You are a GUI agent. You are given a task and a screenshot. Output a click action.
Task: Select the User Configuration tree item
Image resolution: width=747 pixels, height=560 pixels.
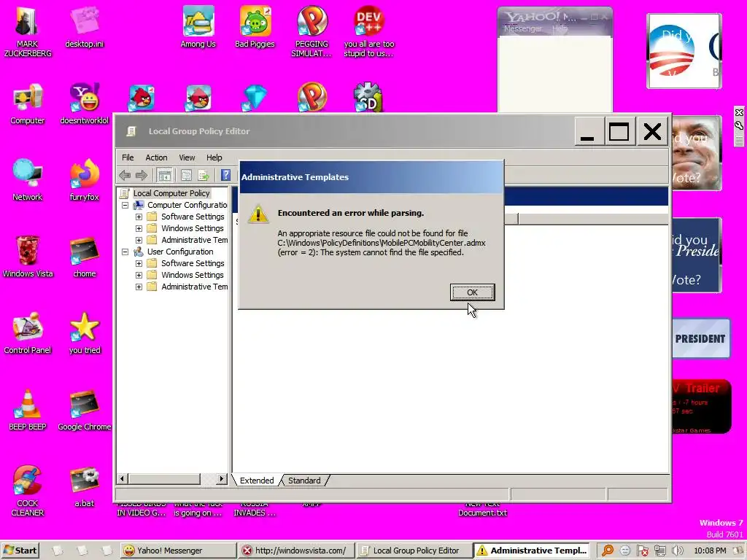(180, 252)
